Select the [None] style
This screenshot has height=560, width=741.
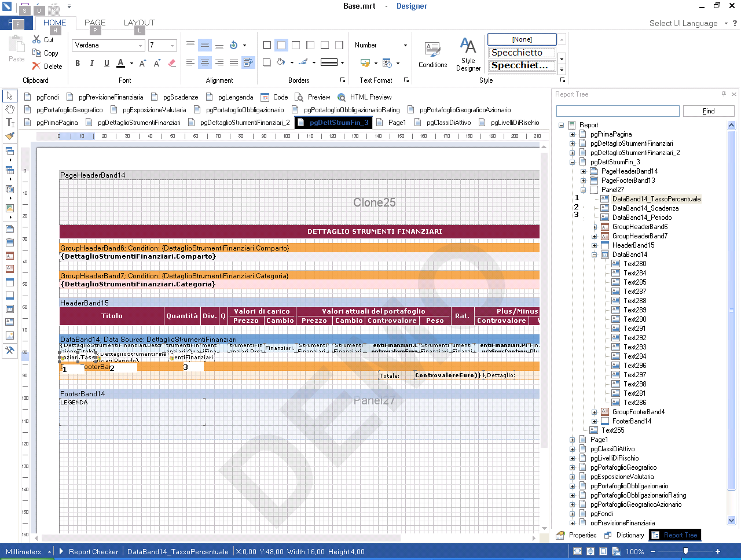(522, 39)
